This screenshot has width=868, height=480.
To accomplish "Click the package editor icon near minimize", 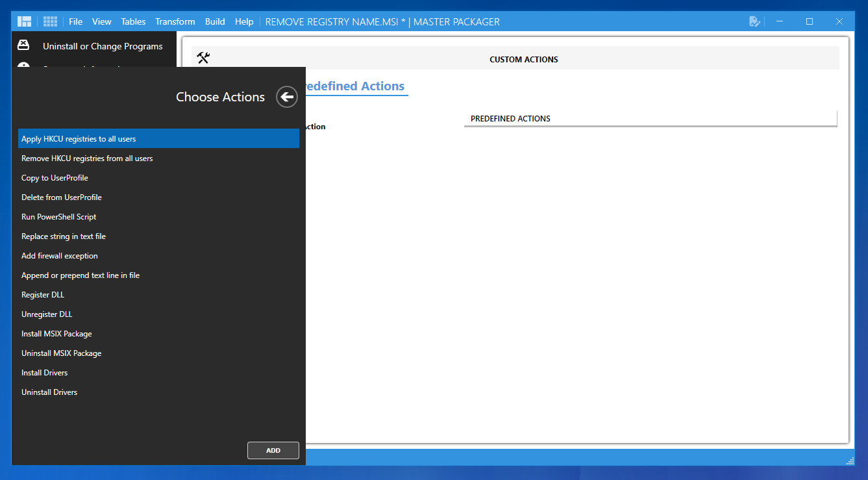I will pos(754,21).
